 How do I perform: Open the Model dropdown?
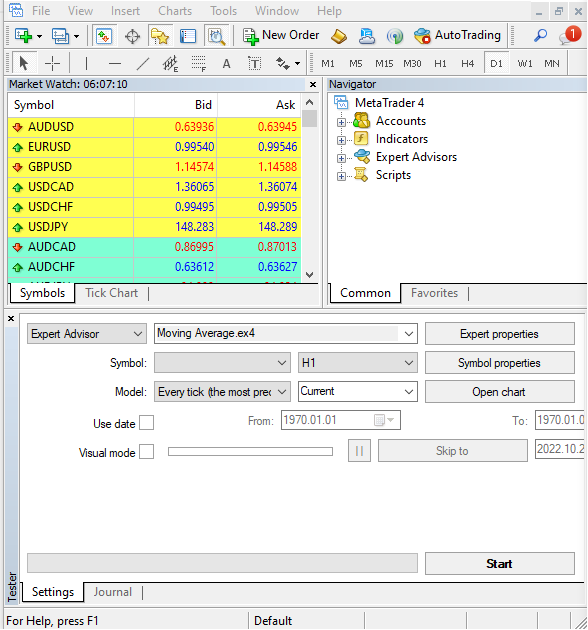point(222,392)
